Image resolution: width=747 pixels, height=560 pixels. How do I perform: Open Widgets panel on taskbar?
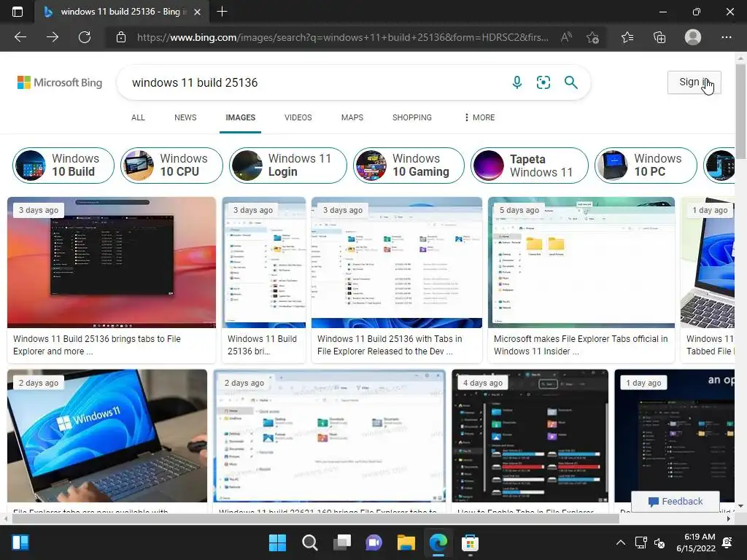coord(20,542)
